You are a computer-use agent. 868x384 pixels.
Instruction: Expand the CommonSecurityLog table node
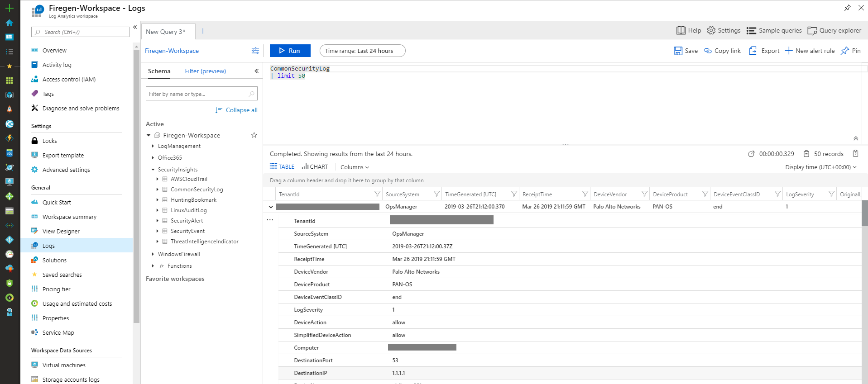(158, 190)
